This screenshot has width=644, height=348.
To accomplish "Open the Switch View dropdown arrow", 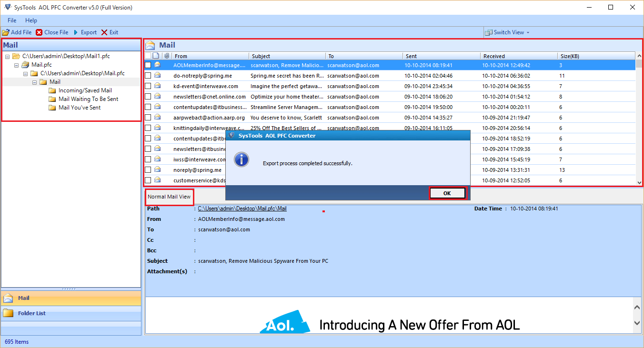I will coord(528,32).
